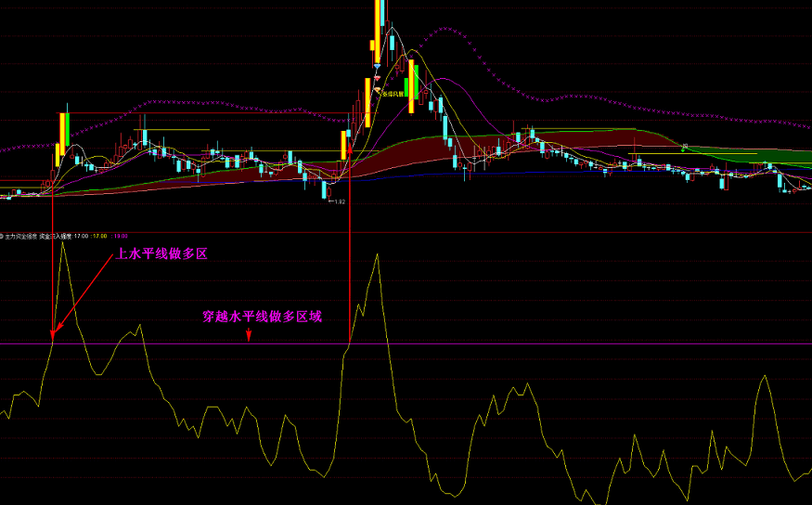Click the blue diamond signal marker
Screen dimensions: 812x505
coord(377,66)
